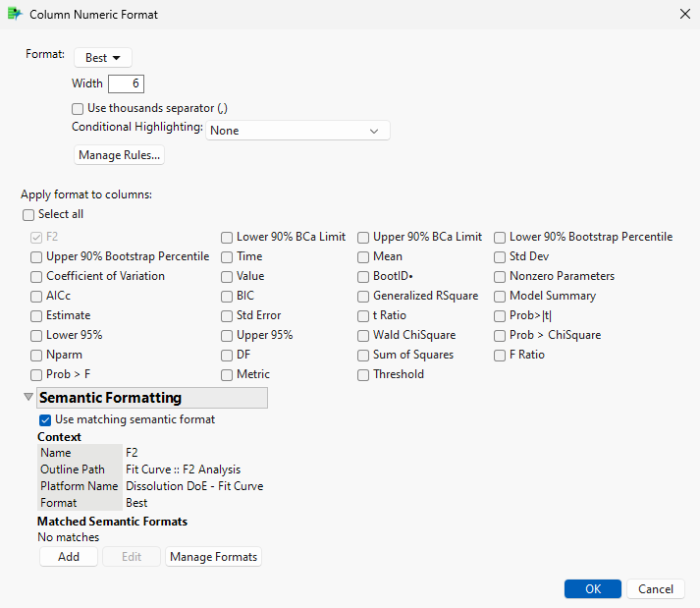Tick the Lower 90% BCa Limit checkbox
This screenshot has width=700, height=608.
(x=228, y=237)
